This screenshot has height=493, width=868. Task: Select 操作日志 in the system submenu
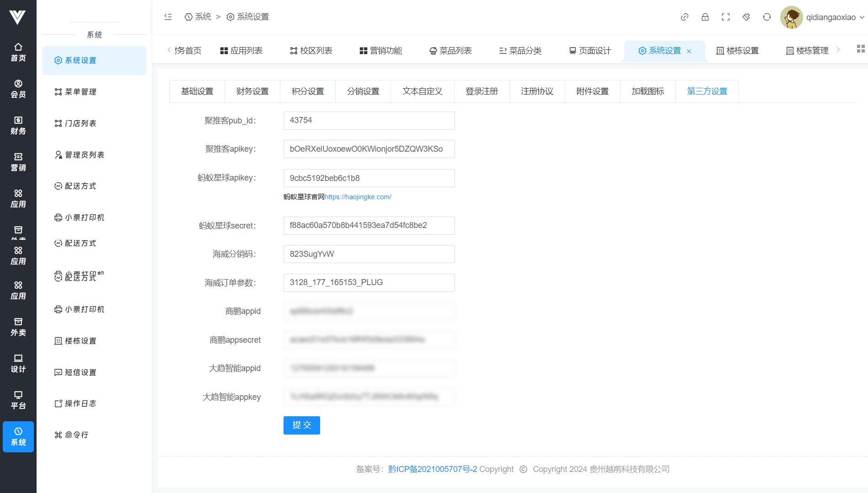tap(80, 403)
